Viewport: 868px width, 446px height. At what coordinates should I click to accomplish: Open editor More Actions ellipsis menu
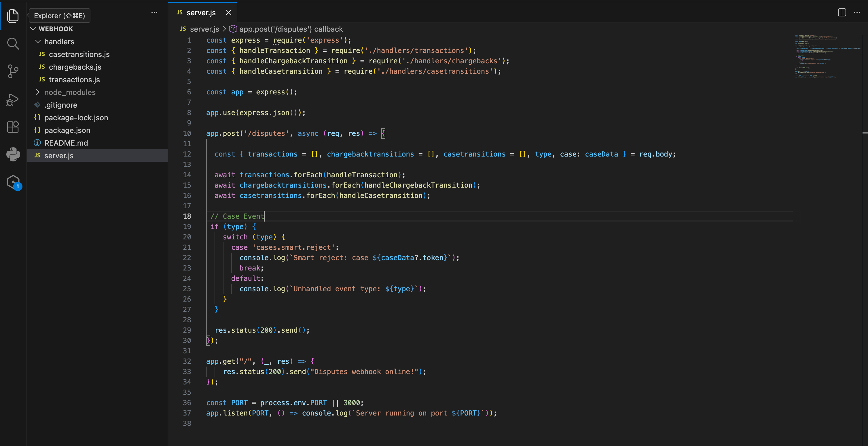point(857,12)
